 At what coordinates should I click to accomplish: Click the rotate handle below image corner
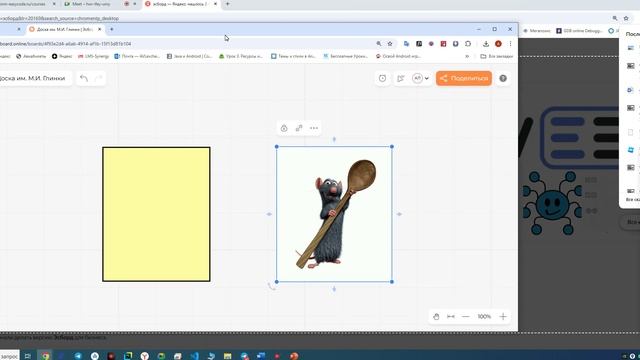pyautogui.click(x=271, y=287)
